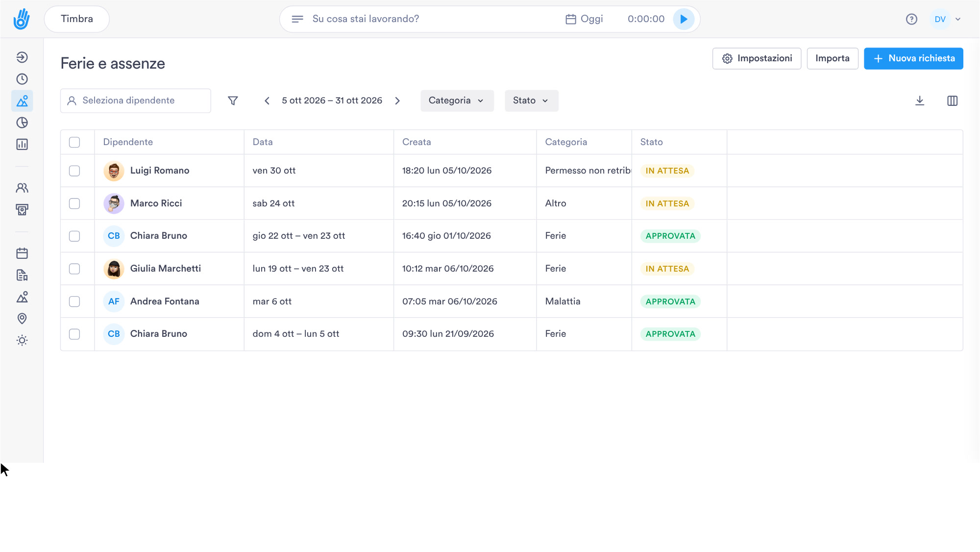Screen dimensions: 980x552
Task: Go to next date range chevron
Action: click(397, 100)
